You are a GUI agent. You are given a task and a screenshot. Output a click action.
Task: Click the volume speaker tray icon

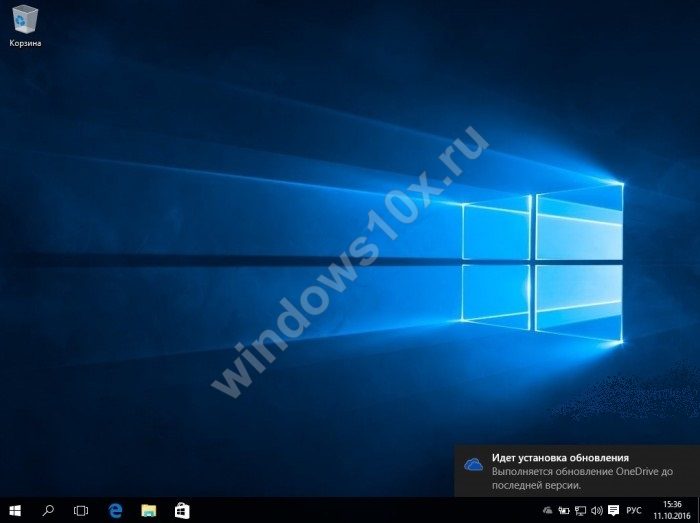click(x=596, y=510)
